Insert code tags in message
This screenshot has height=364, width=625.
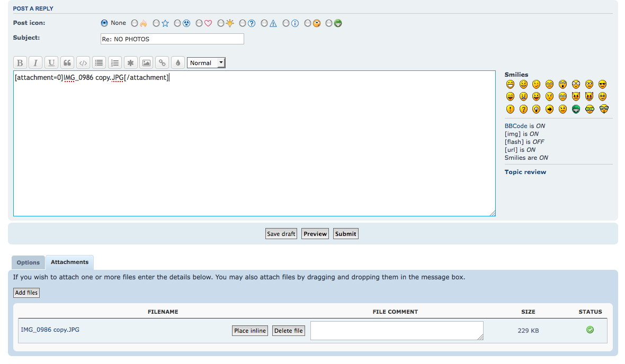[x=83, y=63]
